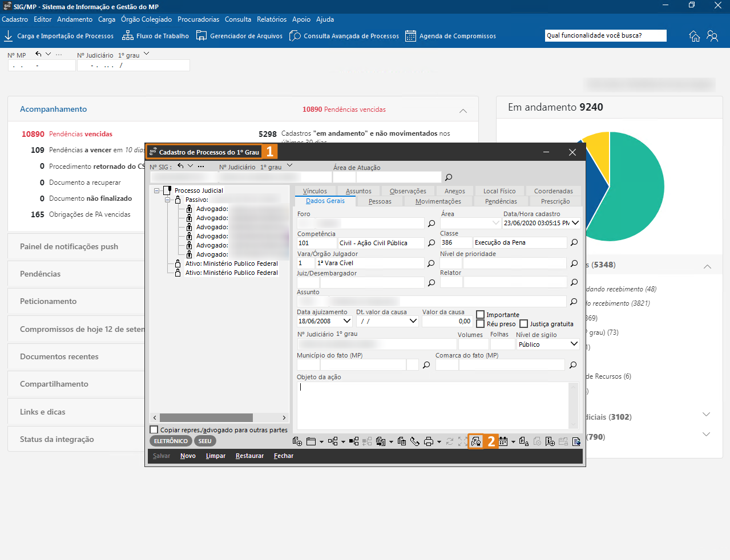Search Competência with its magnifier icon
730x560 pixels.
[431, 243]
